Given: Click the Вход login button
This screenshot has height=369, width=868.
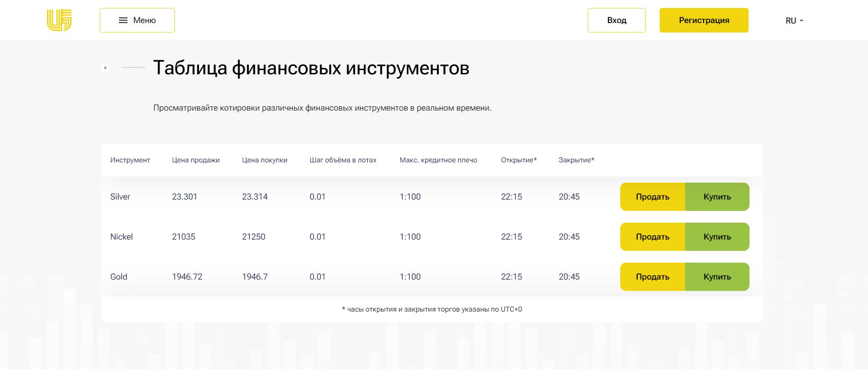Looking at the screenshot, I should [x=616, y=20].
